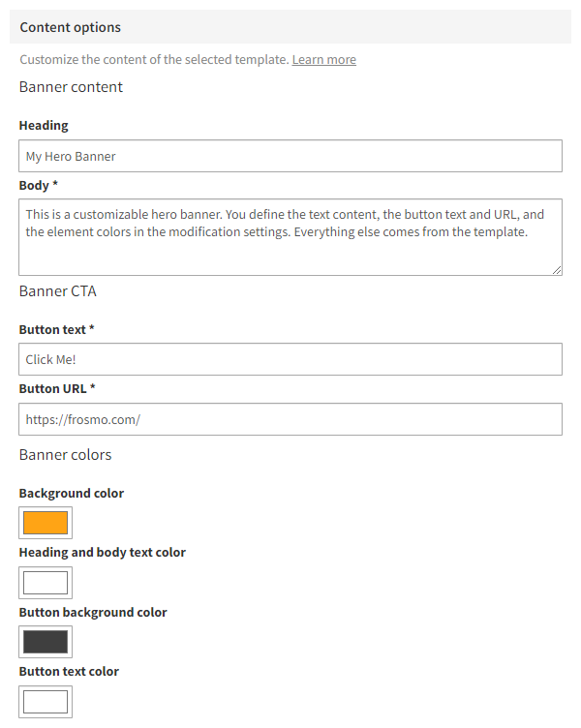This screenshot has height=728, width=581.
Task: Pick the Heading and body text color swatch
Action: click(46, 583)
